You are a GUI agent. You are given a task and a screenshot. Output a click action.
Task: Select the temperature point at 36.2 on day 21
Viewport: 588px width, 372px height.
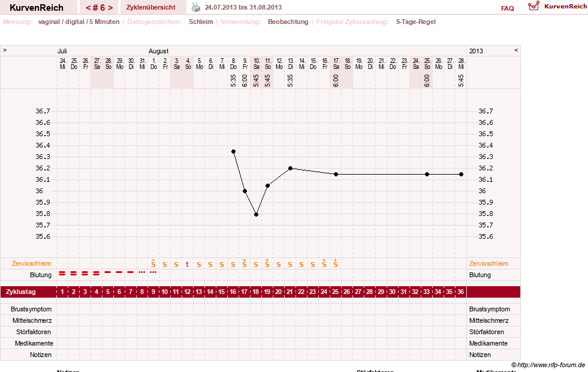click(x=291, y=169)
